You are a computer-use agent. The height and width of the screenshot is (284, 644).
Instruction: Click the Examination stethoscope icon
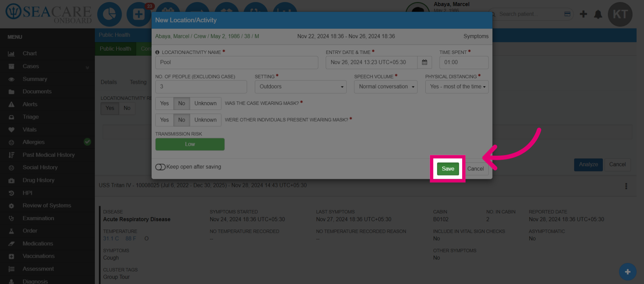tap(11, 218)
